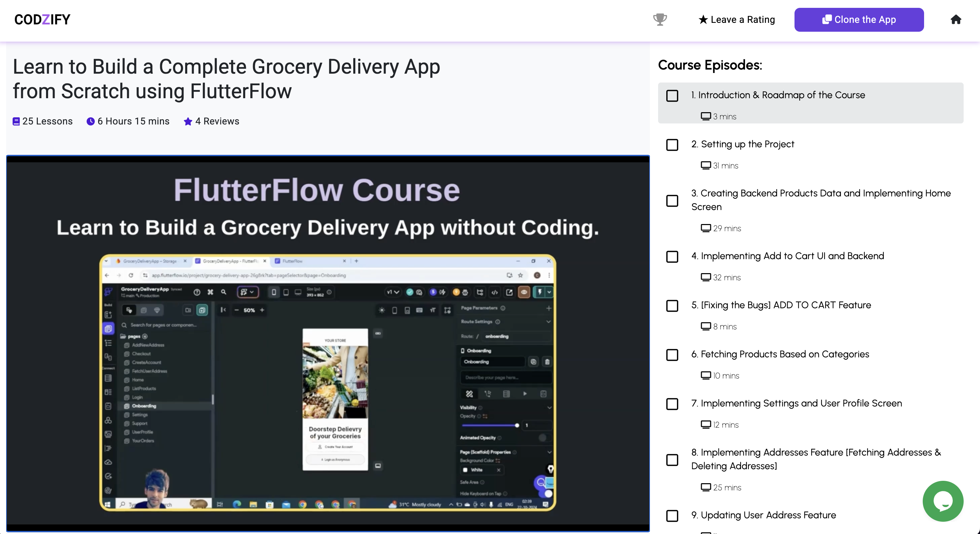980x534 pixels.
Task: Check episode 5 Fixing the Bugs checkbox
Action: (672, 306)
